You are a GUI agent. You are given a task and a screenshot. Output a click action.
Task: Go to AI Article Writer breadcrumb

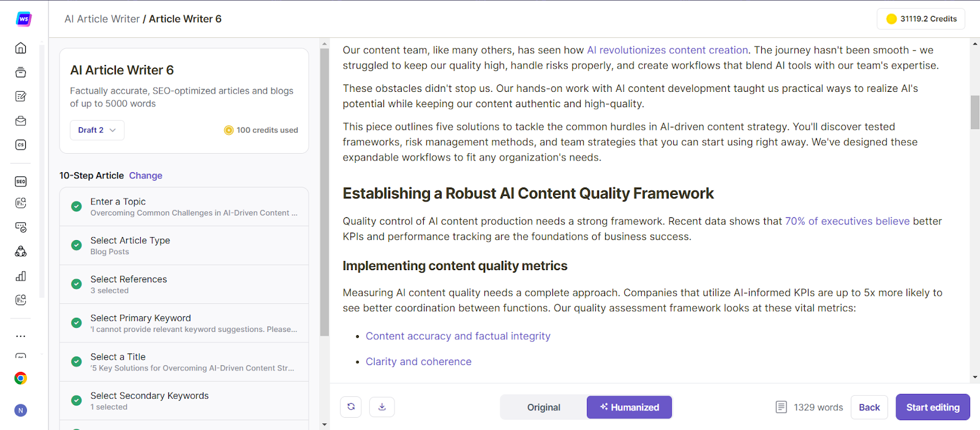pyautogui.click(x=102, y=19)
